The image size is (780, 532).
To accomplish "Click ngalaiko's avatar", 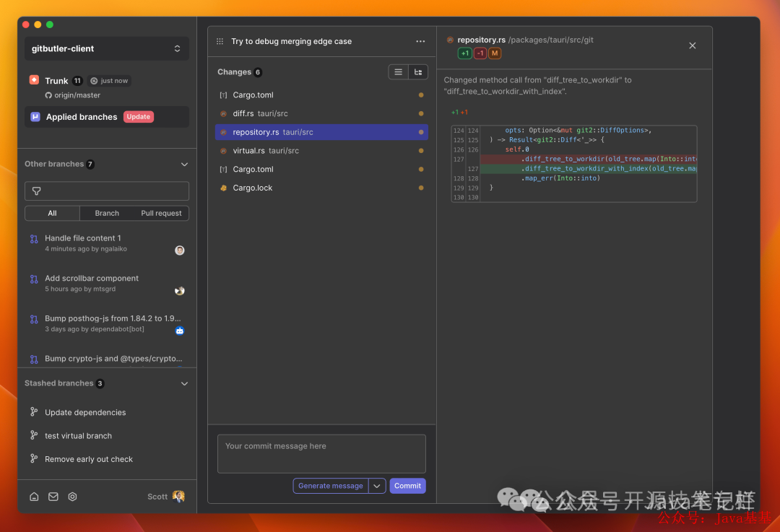I will (x=180, y=250).
